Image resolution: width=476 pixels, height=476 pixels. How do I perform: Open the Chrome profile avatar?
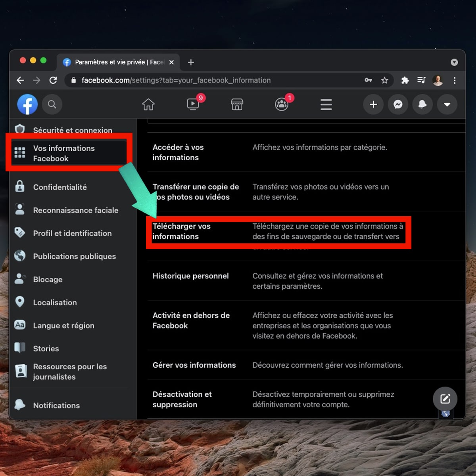[x=438, y=80]
